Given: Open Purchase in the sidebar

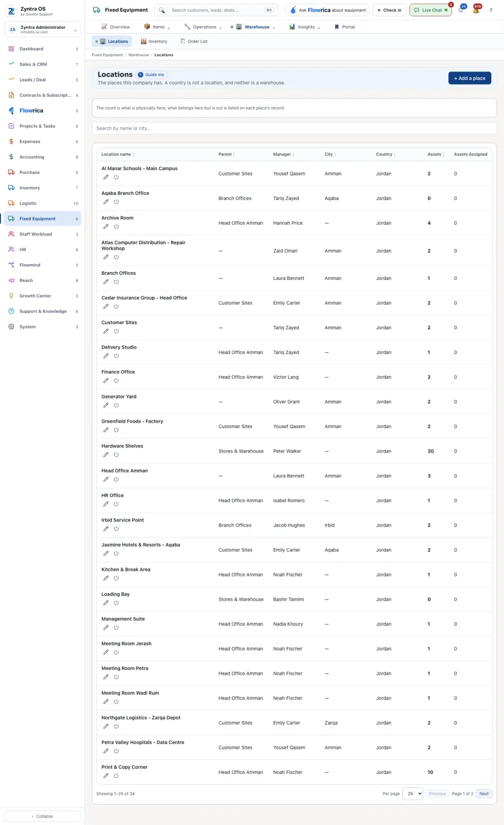Looking at the screenshot, I should coord(42,172).
